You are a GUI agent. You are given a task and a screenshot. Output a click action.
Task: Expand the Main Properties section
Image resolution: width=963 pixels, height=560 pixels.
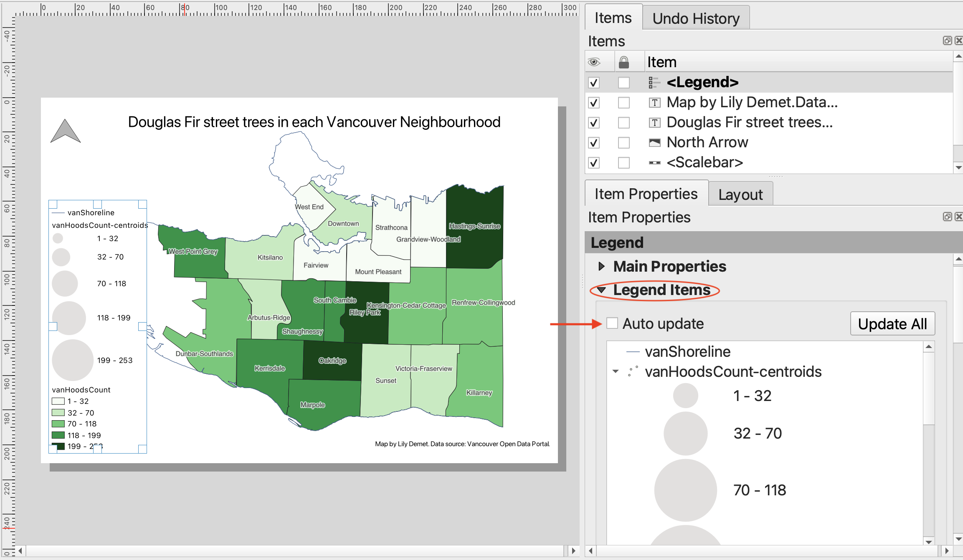(601, 266)
